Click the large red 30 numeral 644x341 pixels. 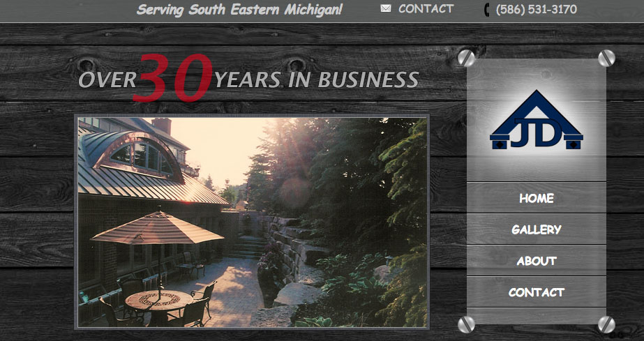(173, 78)
